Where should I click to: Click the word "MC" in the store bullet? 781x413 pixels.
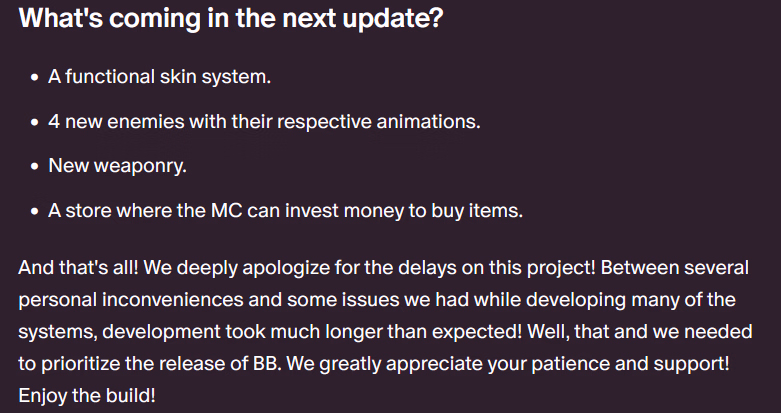tap(224, 212)
